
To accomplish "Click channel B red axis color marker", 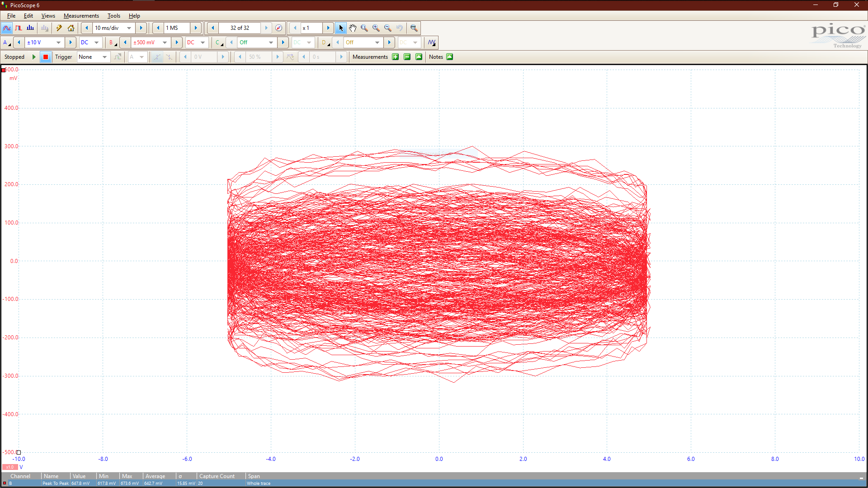I will click(4, 70).
